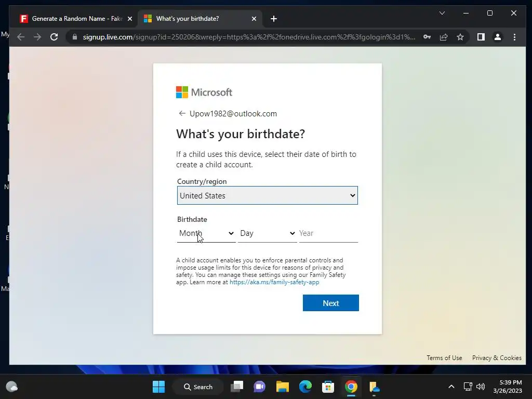This screenshot has height=399, width=532.
Task: Open the Day dropdown
Action: coord(268,233)
